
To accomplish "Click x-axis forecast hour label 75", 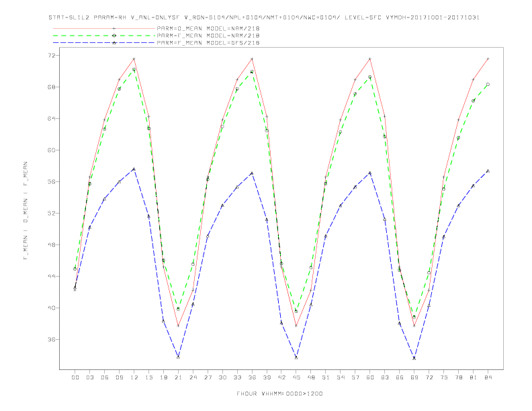I will 444,377.
